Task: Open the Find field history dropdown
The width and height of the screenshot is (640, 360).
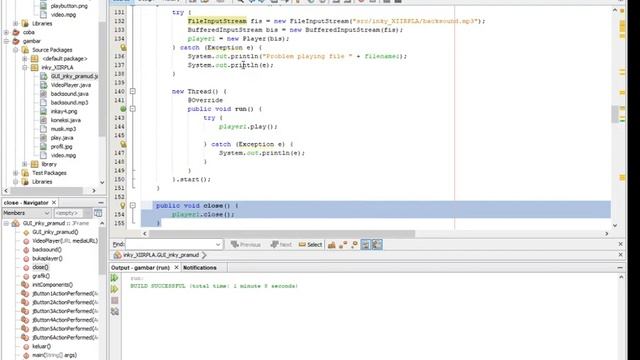Action: click(x=218, y=244)
